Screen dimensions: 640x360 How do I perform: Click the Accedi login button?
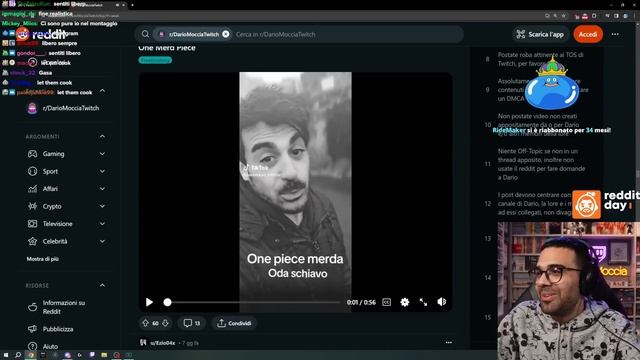588,34
